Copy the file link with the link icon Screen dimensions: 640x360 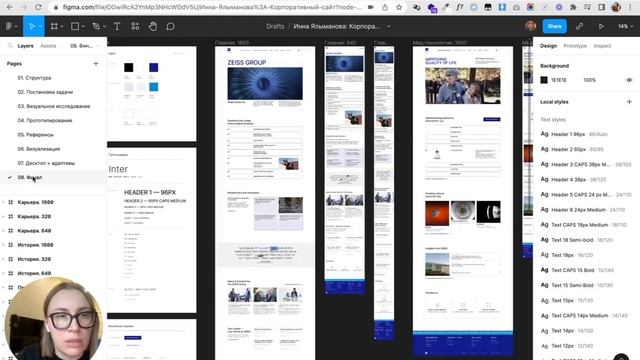tap(579, 26)
